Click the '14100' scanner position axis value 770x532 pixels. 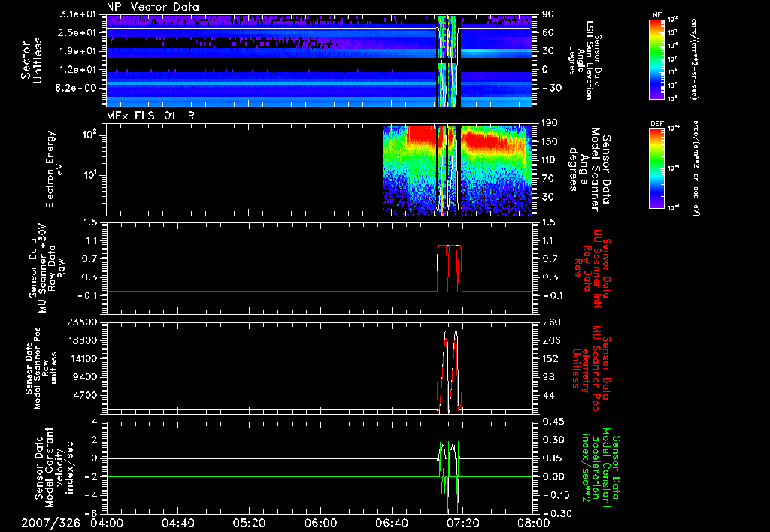[x=81, y=358]
